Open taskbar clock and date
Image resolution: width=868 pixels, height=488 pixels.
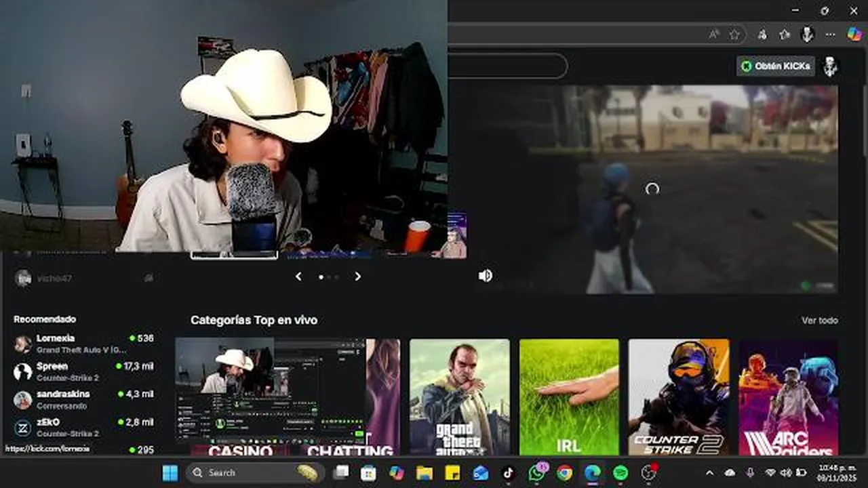pyautogui.click(x=836, y=472)
